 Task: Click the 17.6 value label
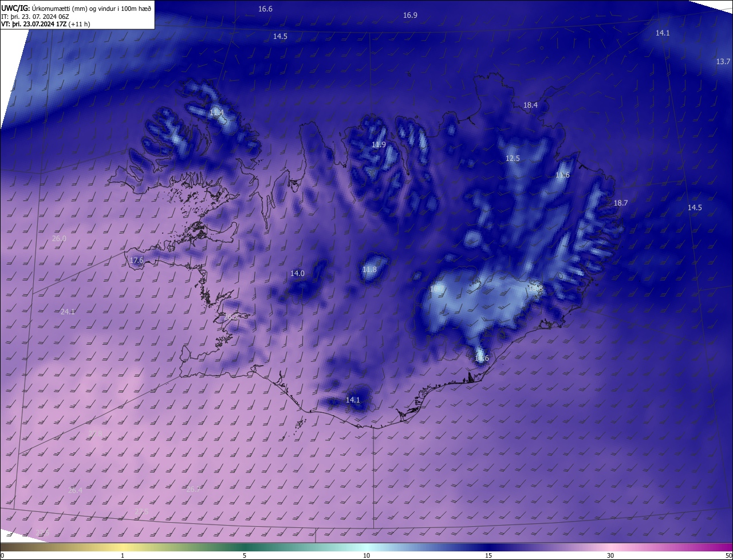[x=136, y=261]
